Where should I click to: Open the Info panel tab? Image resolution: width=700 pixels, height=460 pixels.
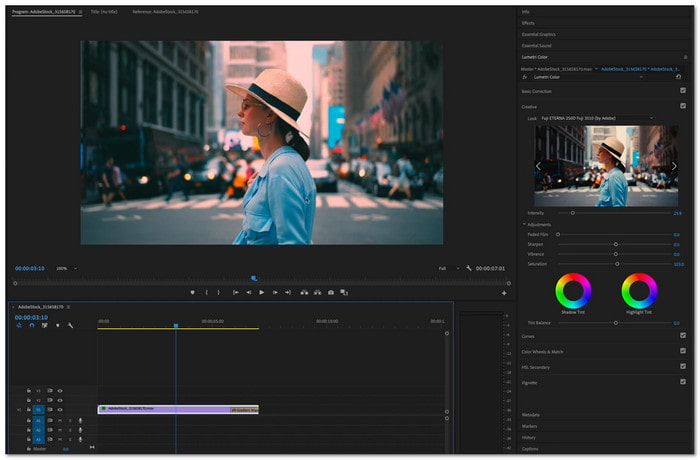(x=525, y=12)
